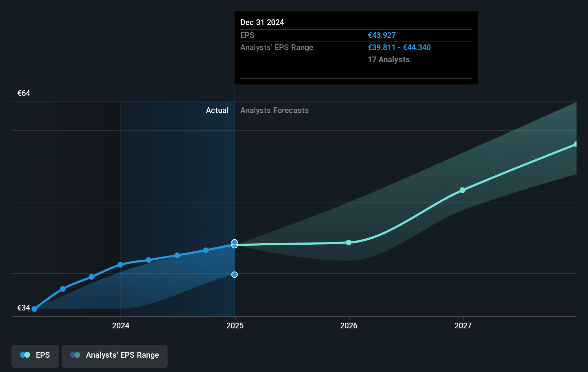The image size is (588, 372).
Task: Click the 2025 x-axis label
Action: click(x=235, y=325)
